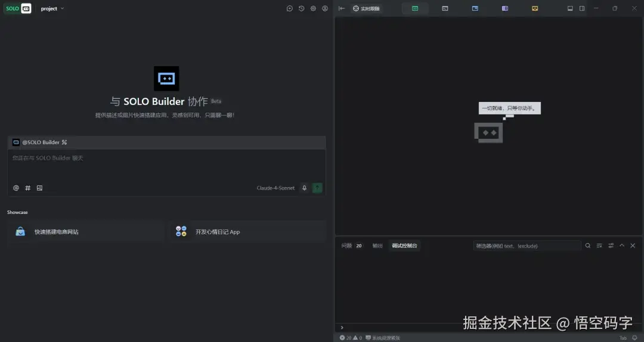Toggle the bottom panel layout
The image size is (644, 342).
tap(570, 8)
